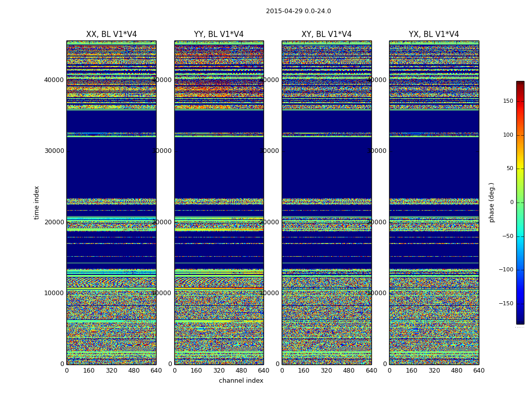Click the 40000 tick label beside the XX plot
The height and width of the screenshot is (405, 532).
(x=54, y=79)
